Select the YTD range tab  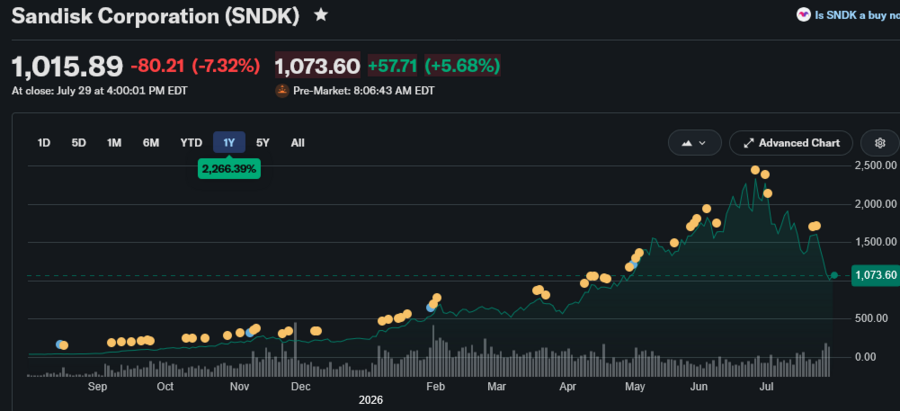click(191, 143)
